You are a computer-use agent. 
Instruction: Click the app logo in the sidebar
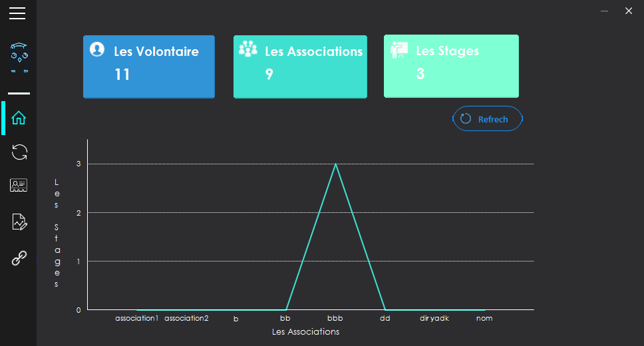click(x=19, y=57)
